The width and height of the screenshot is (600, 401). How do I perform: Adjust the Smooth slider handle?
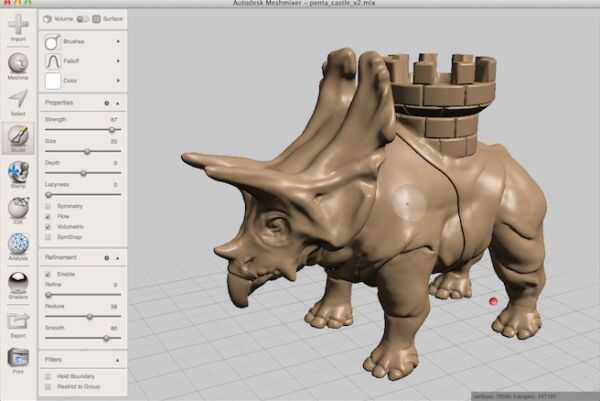coord(106,338)
